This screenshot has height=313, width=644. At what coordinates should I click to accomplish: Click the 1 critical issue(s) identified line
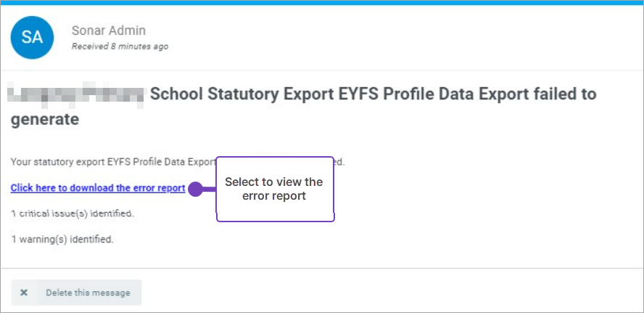click(73, 214)
